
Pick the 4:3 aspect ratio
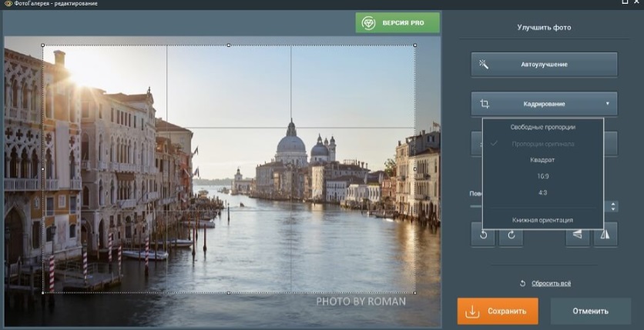(542, 192)
